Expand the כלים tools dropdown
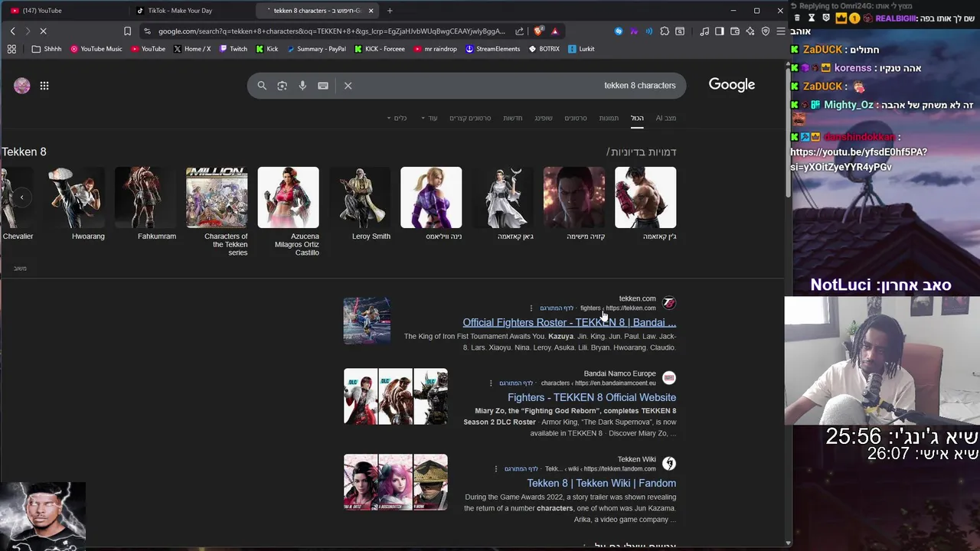The width and height of the screenshot is (980, 551). (397, 118)
